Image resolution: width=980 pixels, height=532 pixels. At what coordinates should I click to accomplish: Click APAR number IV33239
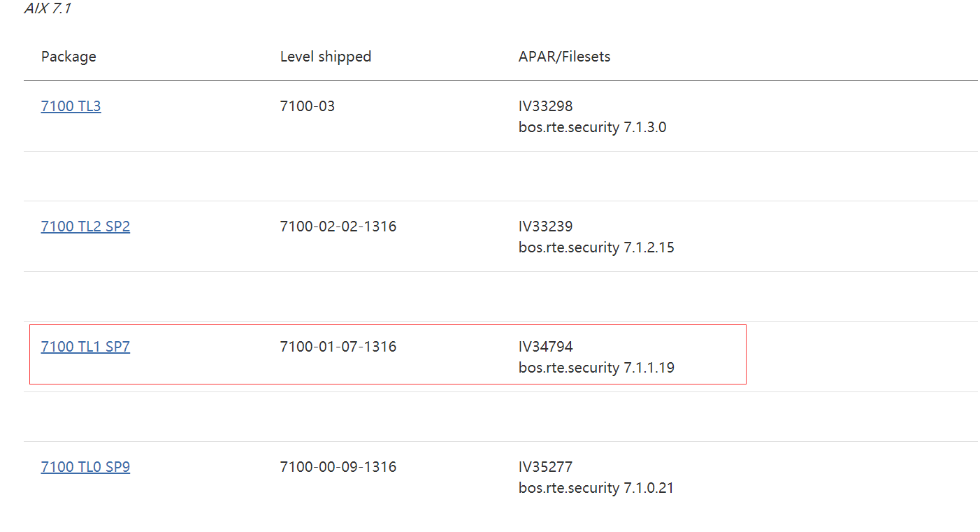[545, 227]
